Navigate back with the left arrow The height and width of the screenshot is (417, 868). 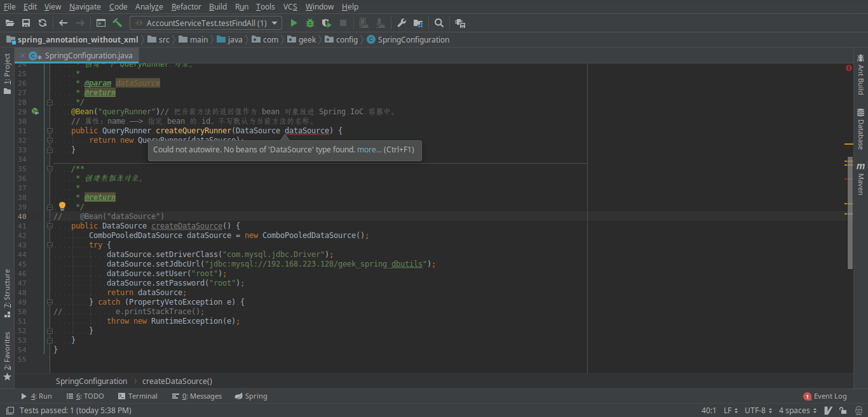(63, 23)
